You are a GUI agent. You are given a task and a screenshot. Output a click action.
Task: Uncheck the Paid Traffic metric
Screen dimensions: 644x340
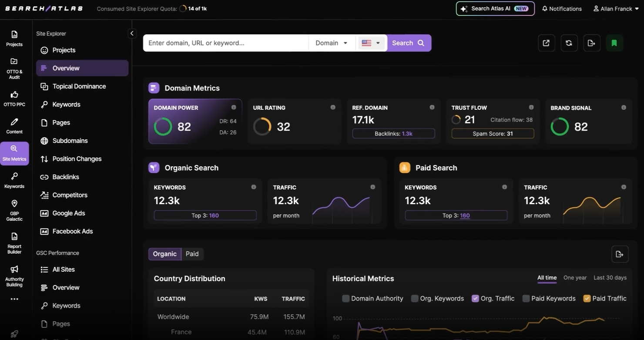click(x=587, y=299)
